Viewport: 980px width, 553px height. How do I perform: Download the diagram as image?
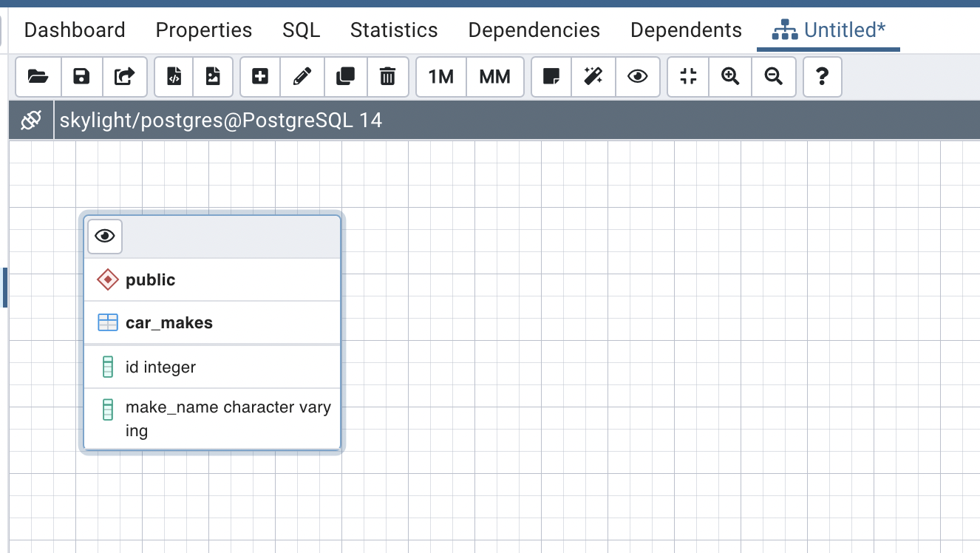coord(213,76)
